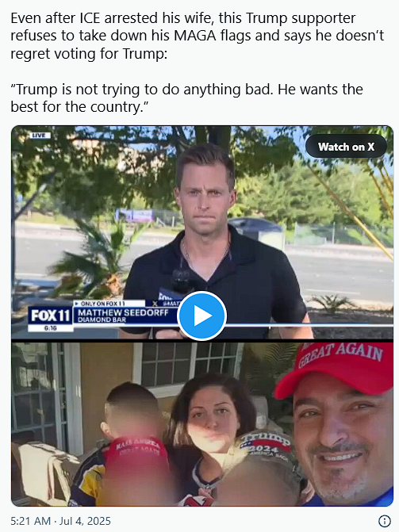
Task: Click the FOX 11 logo in the video
Action: coord(50,316)
